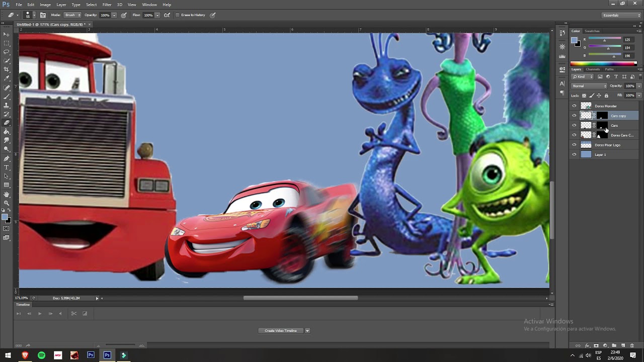This screenshot has width=644, height=362.
Task: Toggle visibility of Layer 1
Action: point(574,155)
